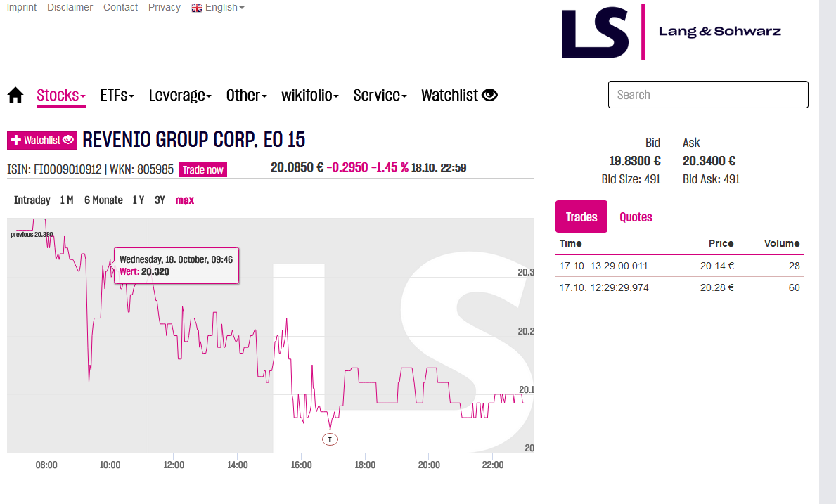
Task: Open the Service menu
Action: pos(380,95)
